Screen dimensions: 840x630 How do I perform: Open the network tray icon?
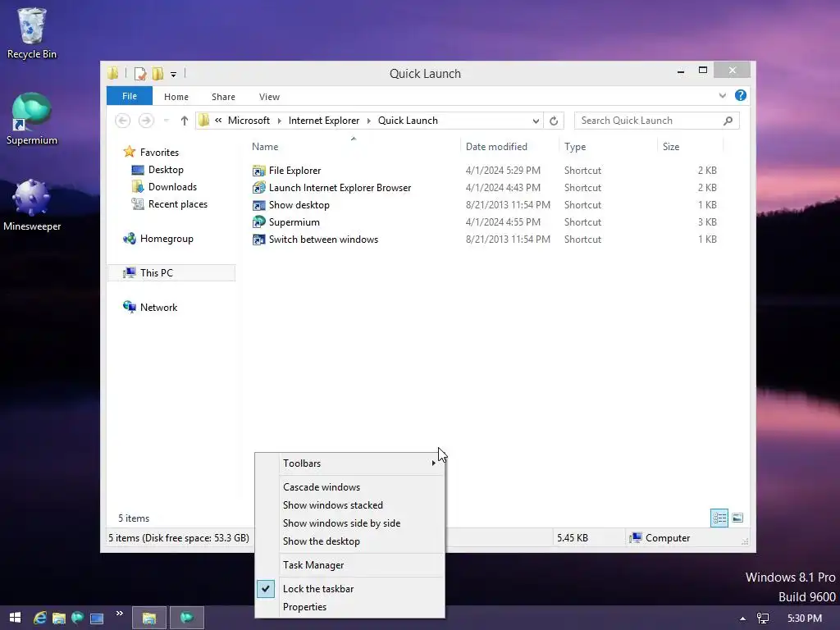pos(763,619)
